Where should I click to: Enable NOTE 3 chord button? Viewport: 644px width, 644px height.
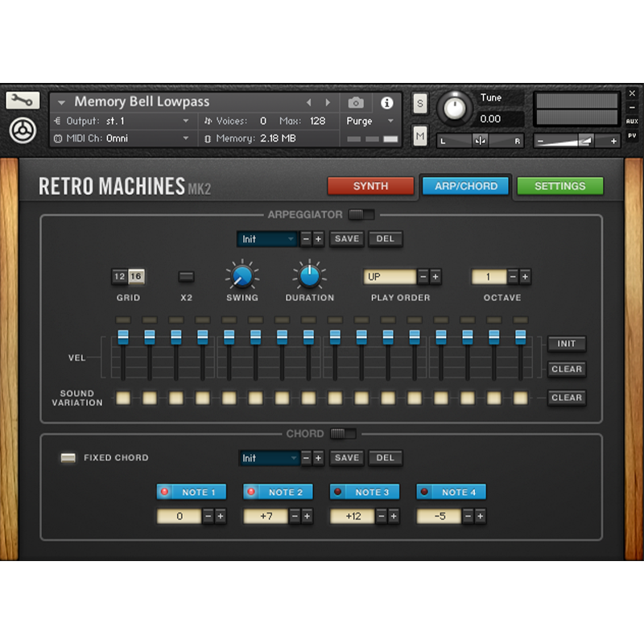365,492
